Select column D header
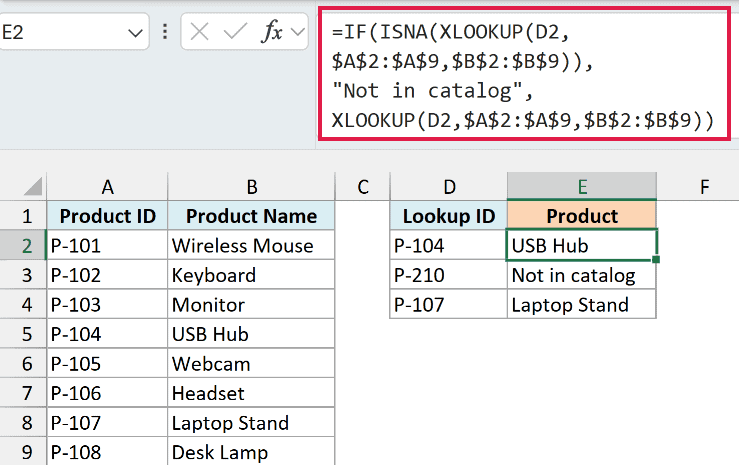Image resolution: width=739 pixels, height=465 pixels. click(x=449, y=187)
